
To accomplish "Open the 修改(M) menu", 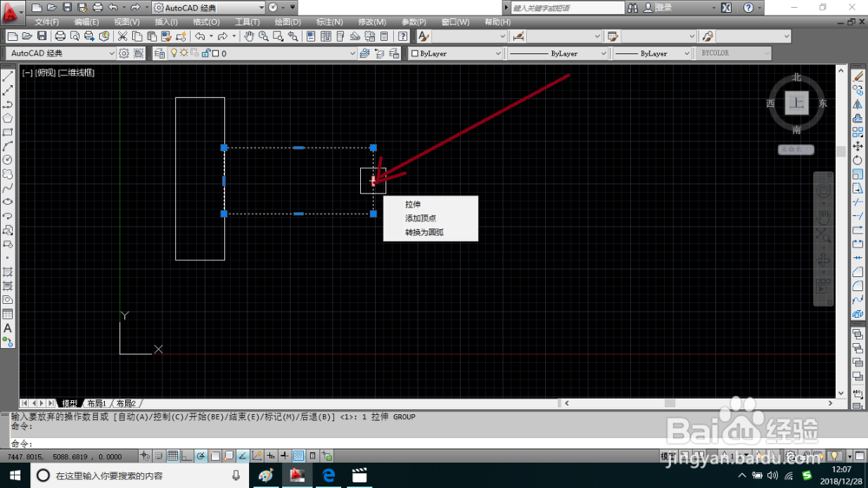I will coord(372,23).
